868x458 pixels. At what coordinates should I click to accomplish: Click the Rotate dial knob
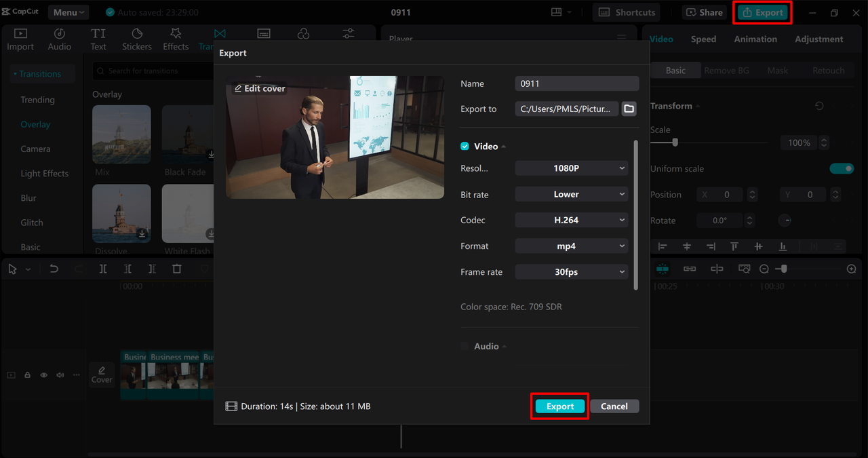click(785, 221)
